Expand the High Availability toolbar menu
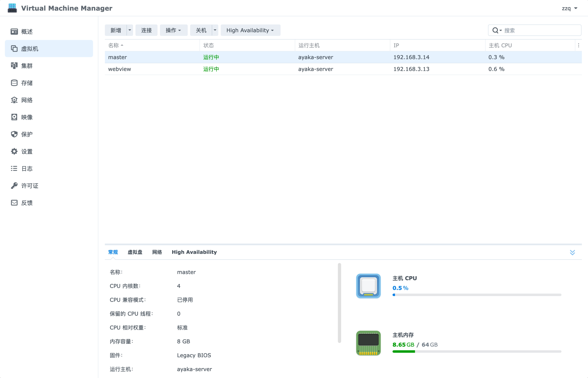 click(250, 30)
